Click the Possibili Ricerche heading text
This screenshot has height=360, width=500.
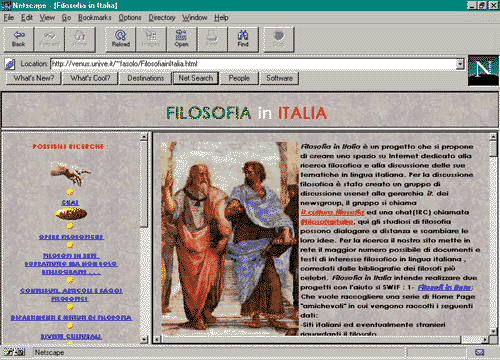point(70,146)
